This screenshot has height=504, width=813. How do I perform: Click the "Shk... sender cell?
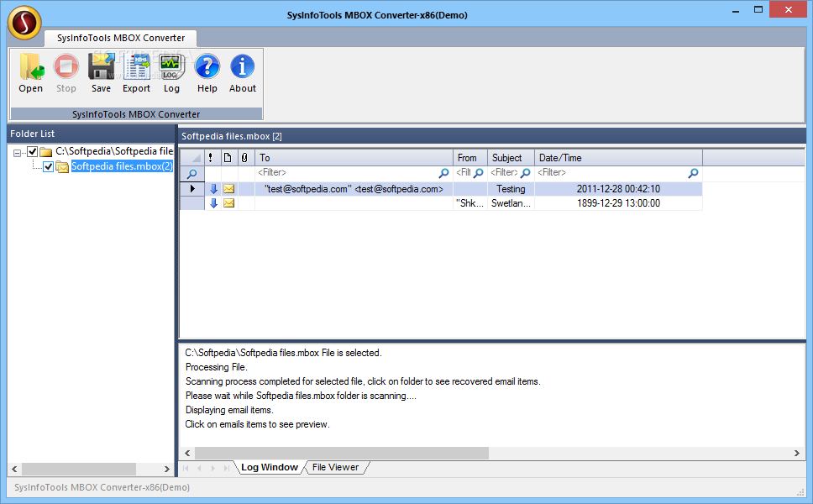470,203
